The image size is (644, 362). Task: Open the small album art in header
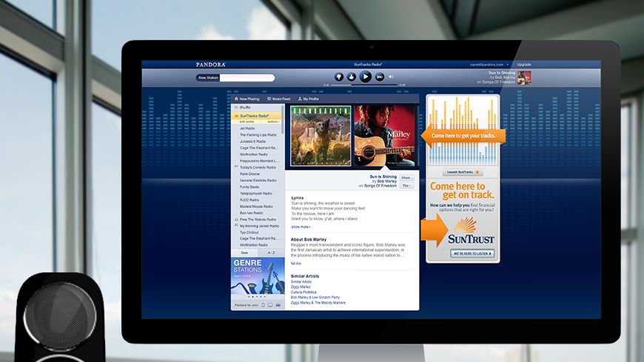[x=524, y=78]
